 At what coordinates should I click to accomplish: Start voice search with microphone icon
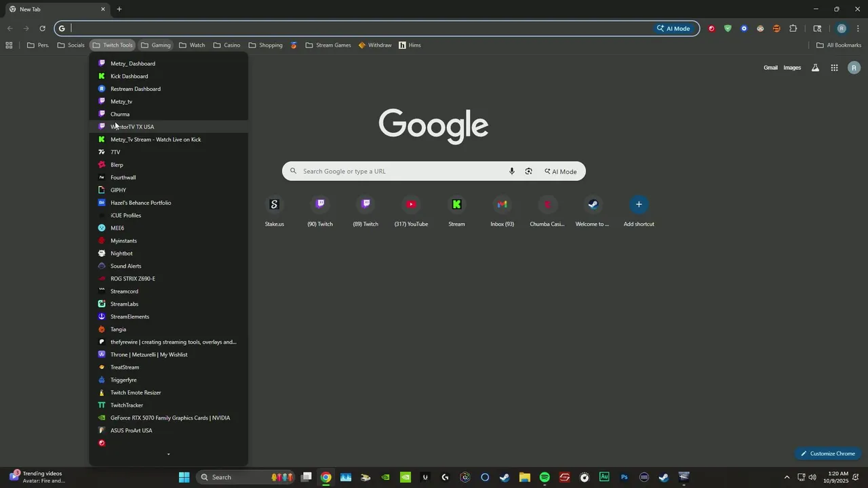pyautogui.click(x=512, y=171)
